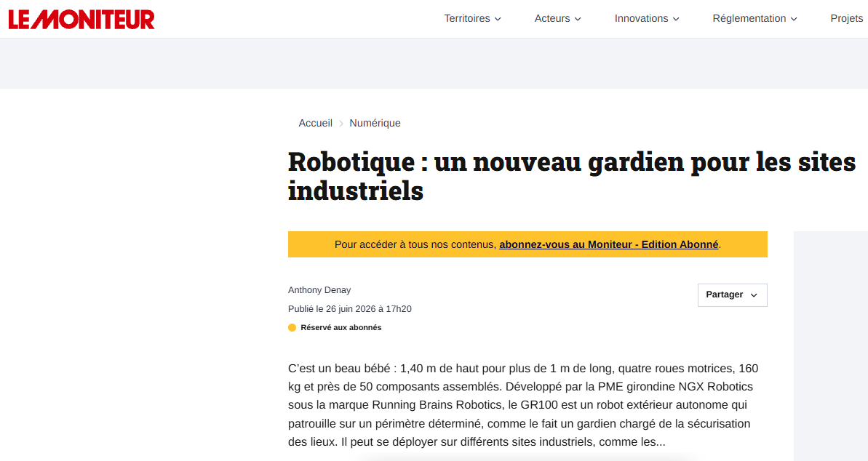Open the Projets menu item
The width and height of the screenshot is (868, 461).
(847, 18)
